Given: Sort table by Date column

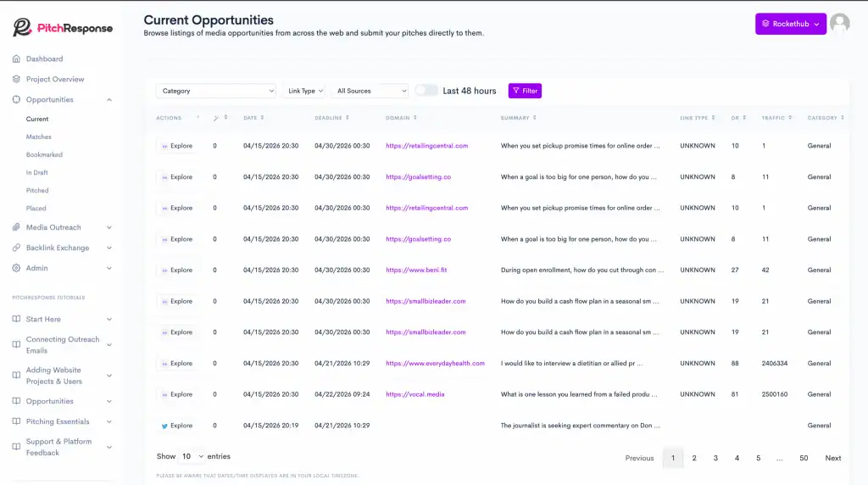Looking at the screenshot, I should (x=253, y=117).
